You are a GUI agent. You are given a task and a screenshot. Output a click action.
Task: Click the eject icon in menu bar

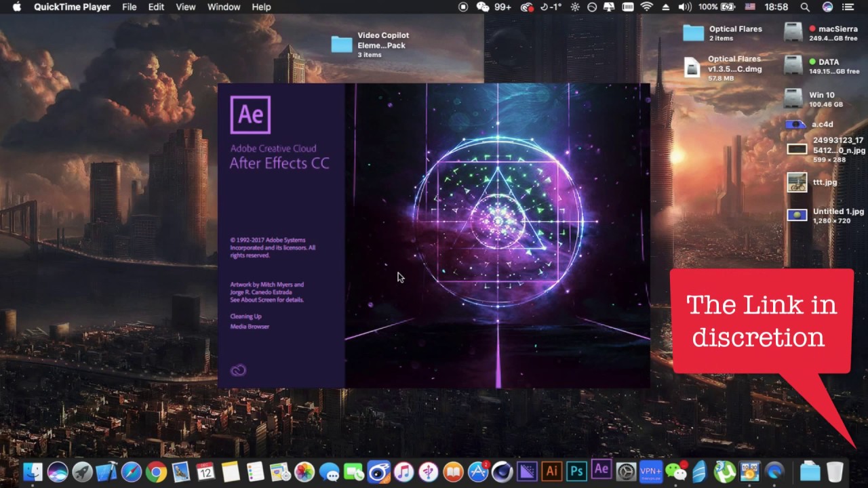665,7
